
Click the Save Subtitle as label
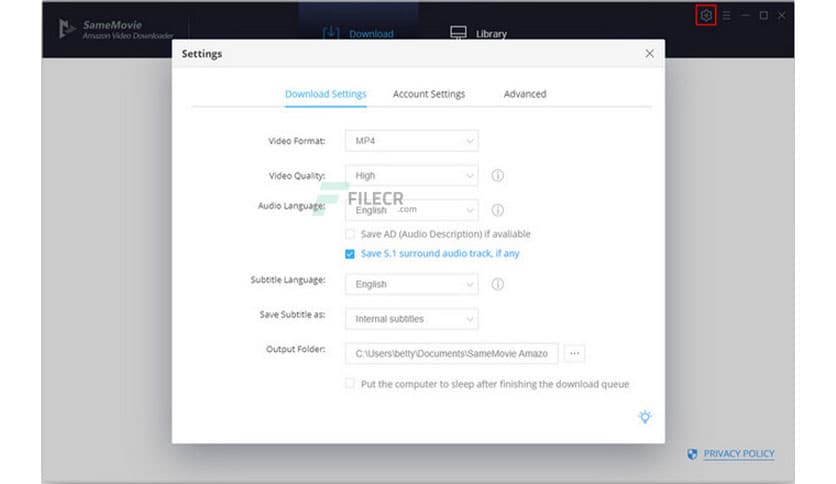[x=292, y=314]
